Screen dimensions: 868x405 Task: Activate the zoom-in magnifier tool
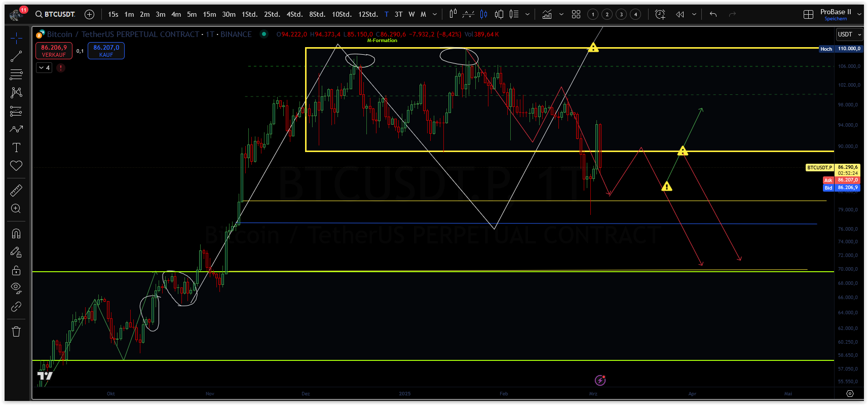(16, 209)
